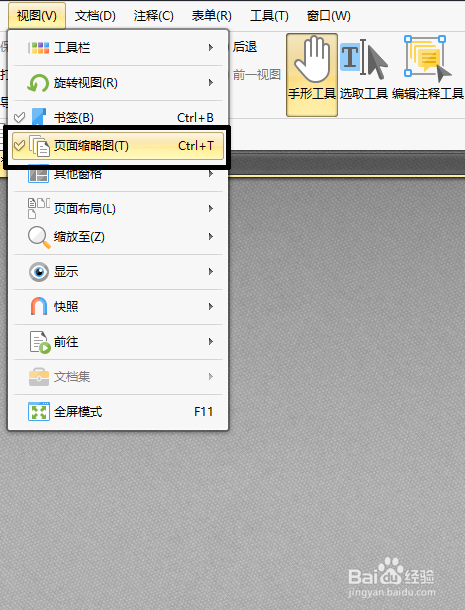The width and height of the screenshot is (465, 610).
Task: Click the 快照 label text
Action: tap(66, 307)
